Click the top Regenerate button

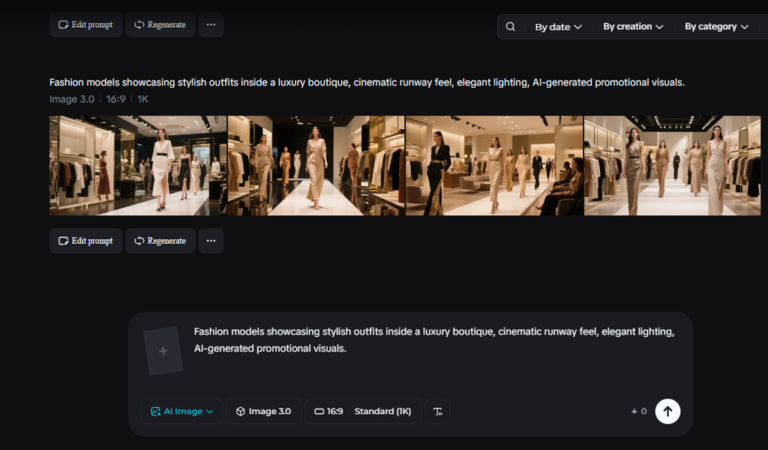pos(160,24)
